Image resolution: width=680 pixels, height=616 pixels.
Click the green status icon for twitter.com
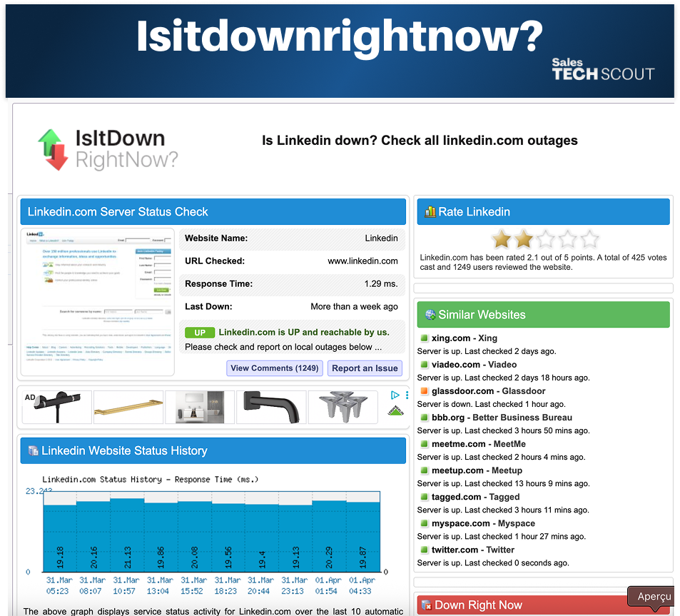pyautogui.click(x=424, y=550)
